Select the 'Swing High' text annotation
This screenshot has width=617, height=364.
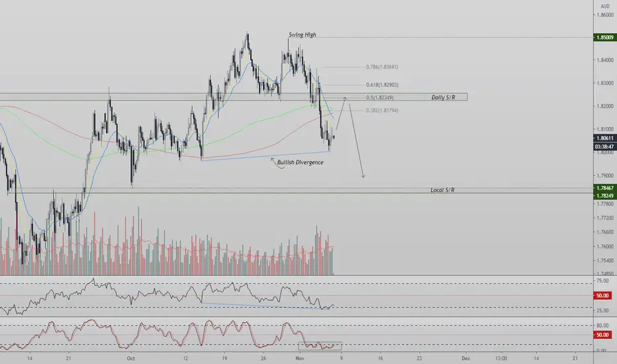click(302, 34)
